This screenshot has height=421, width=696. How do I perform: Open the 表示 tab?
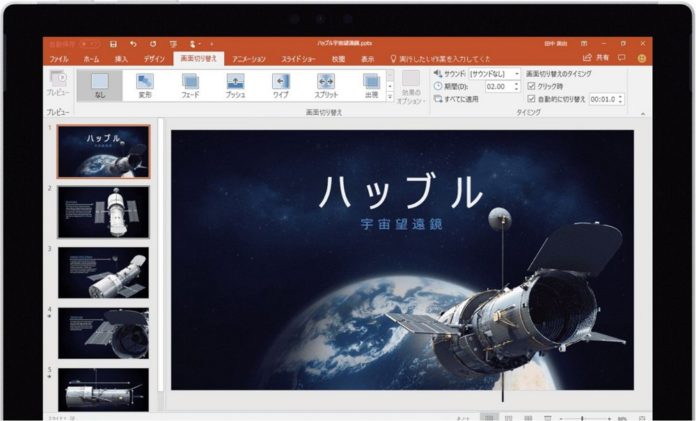(x=367, y=59)
